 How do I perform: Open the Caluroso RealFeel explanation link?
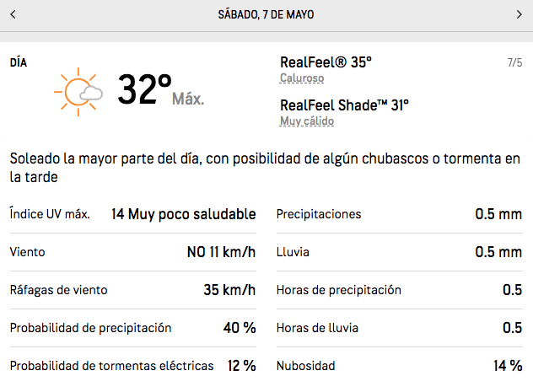click(x=302, y=78)
